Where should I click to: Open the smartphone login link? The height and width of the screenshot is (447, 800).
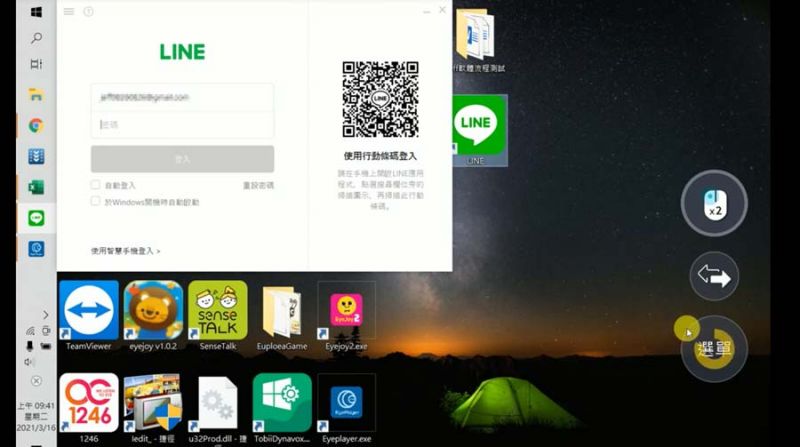pos(125,251)
